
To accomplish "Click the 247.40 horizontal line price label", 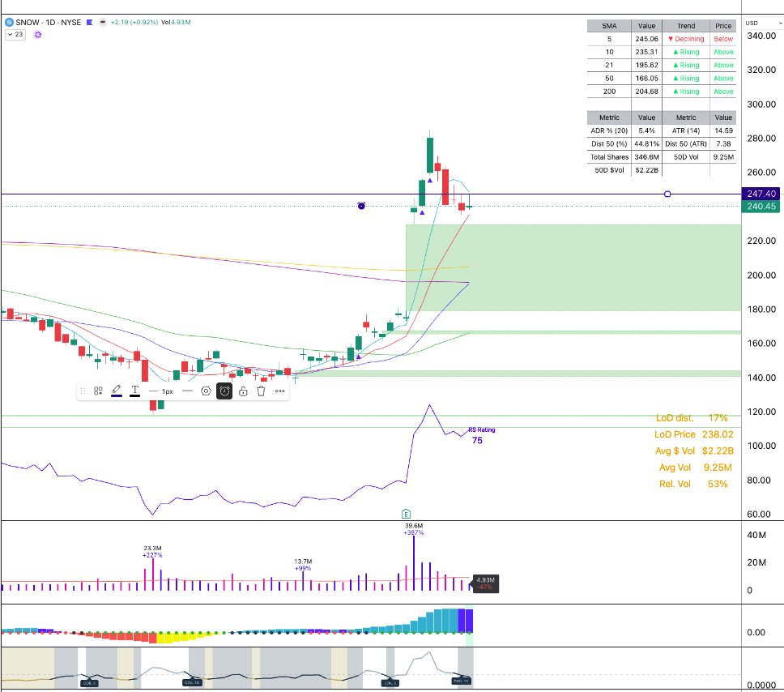I will 761,194.
